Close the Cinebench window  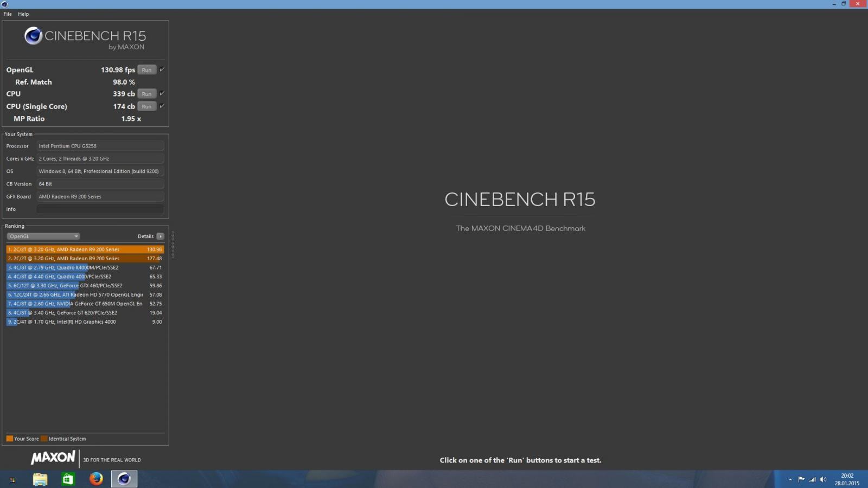tap(858, 4)
